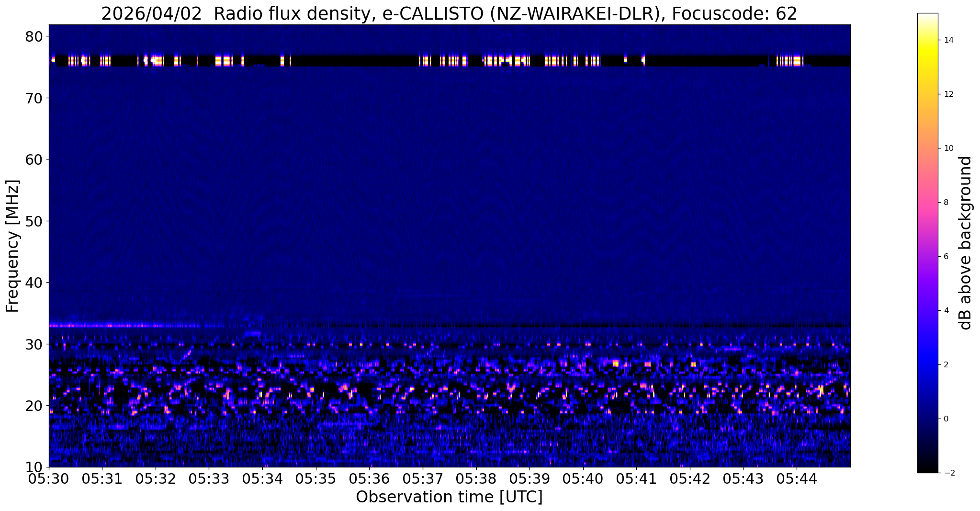Click the 05:39 time tick label
980x511 pixels.
pyautogui.click(x=529, y=479)
